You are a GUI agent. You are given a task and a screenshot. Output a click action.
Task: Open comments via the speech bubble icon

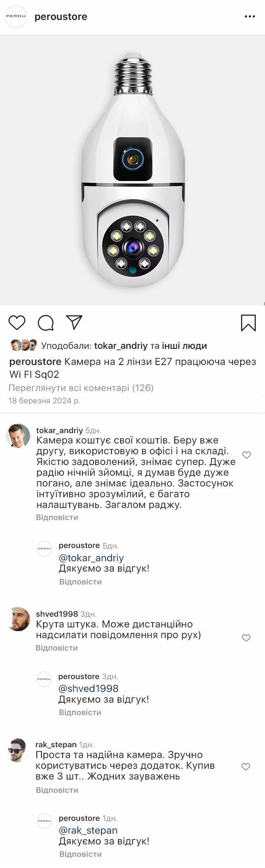(46, 323)
